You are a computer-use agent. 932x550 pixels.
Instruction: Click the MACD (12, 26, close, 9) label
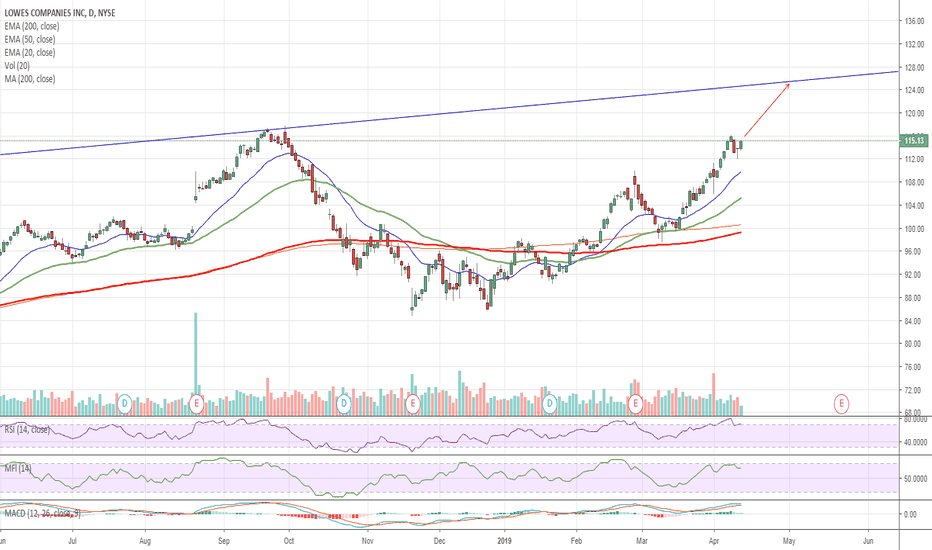tap(42, 513)
